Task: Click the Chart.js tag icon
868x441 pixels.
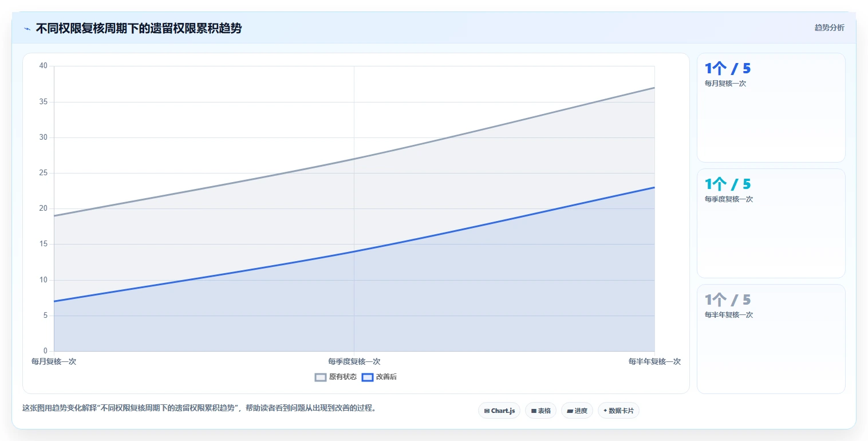Action: click(x=487, y=411)
